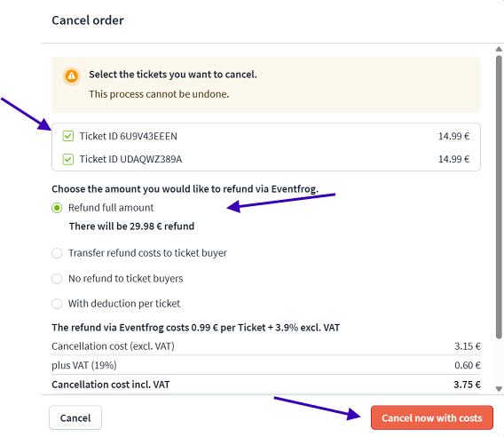Viewport: 504px width, 437px height.
Task: Click the Cancellation cost incl. VAT row
Action: click(266, 385)
